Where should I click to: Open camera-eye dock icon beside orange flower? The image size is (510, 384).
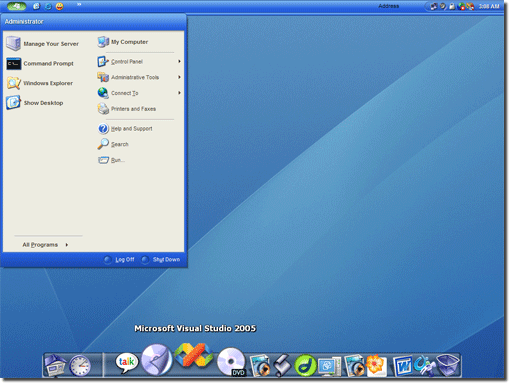click(354, 366)
